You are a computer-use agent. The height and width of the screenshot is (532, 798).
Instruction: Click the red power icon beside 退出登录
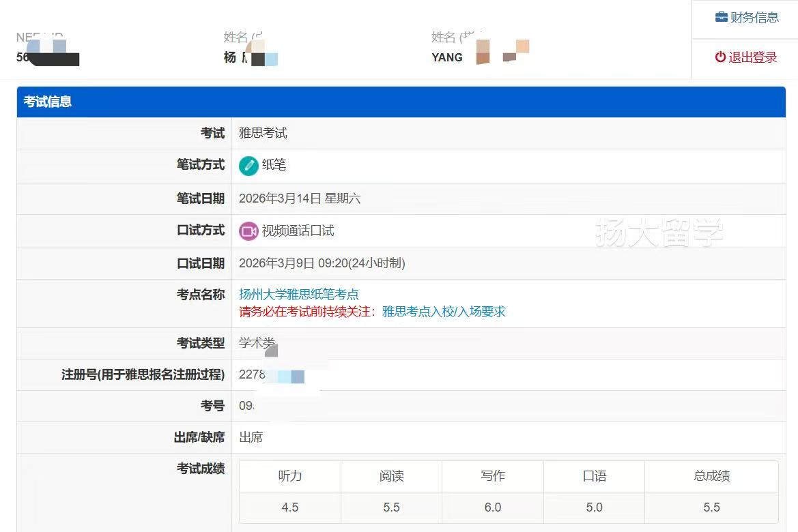coord(720,57)
